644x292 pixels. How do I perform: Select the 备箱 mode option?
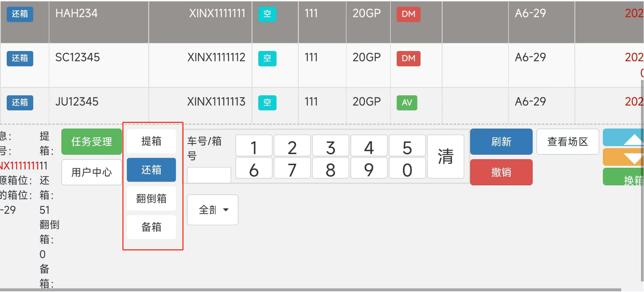[x=151, y=227]
